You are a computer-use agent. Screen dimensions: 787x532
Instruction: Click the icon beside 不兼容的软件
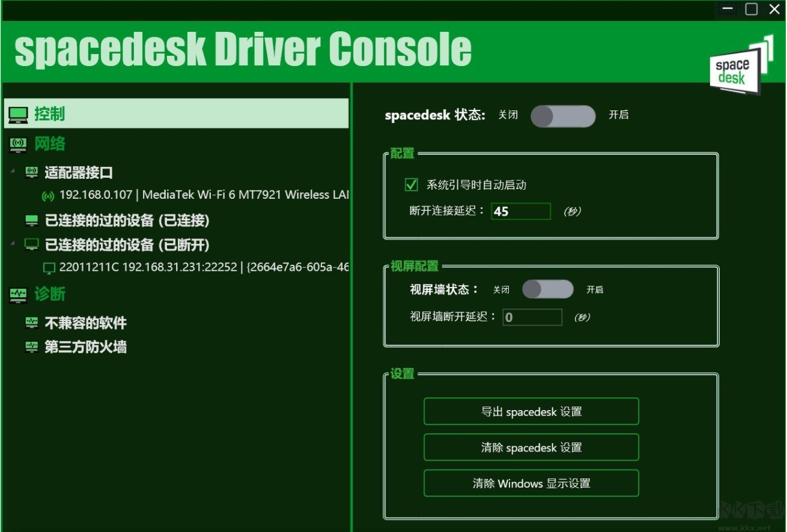pos(32,323)
